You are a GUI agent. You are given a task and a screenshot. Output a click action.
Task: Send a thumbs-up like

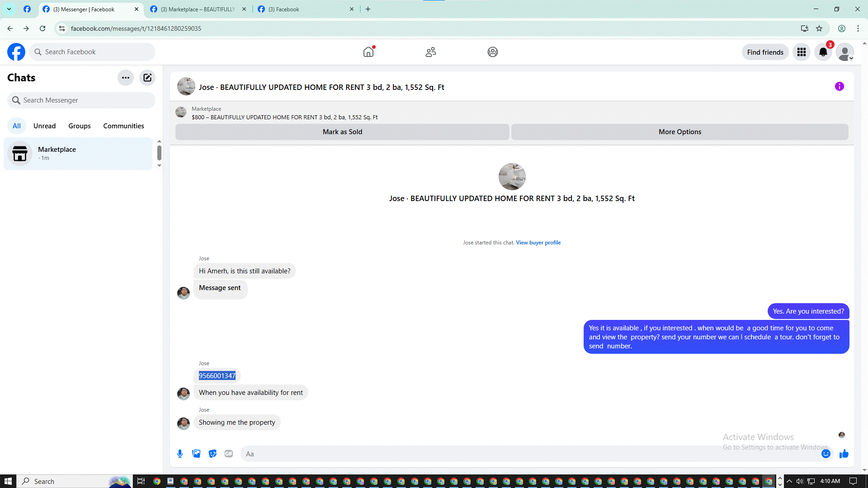click(x=844, y=454)
